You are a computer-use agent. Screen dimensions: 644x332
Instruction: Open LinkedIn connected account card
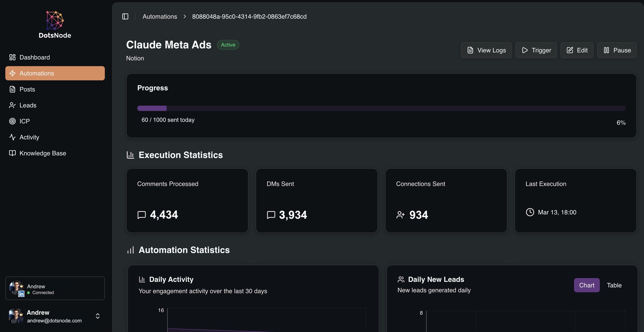click(x=55, y=288)
